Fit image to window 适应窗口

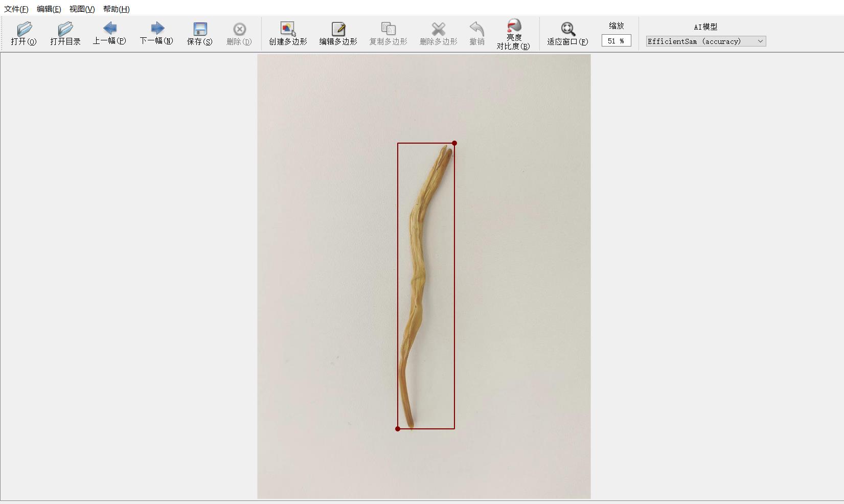coord(567,34)
